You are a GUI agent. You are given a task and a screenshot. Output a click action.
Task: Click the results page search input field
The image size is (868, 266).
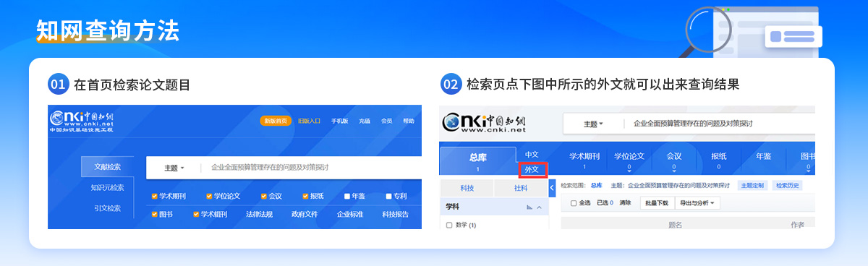720,124
